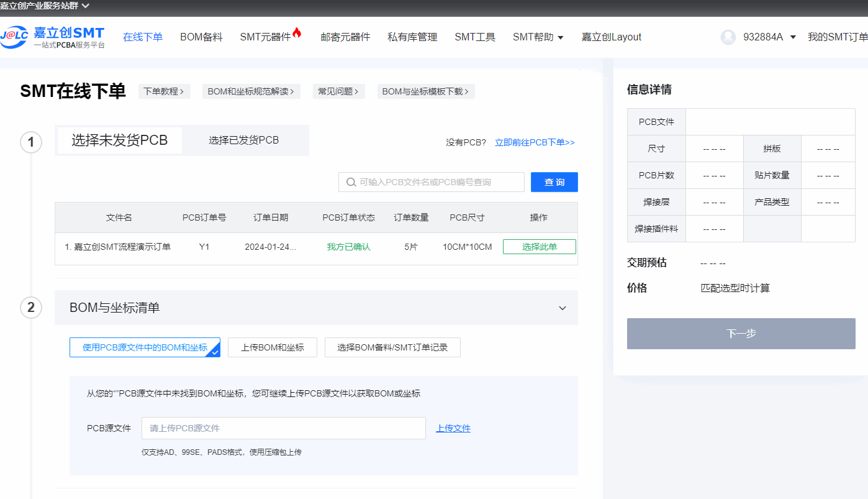Open 私有库管理 navigation item
868x499 pixels.
tap(412, 37)
